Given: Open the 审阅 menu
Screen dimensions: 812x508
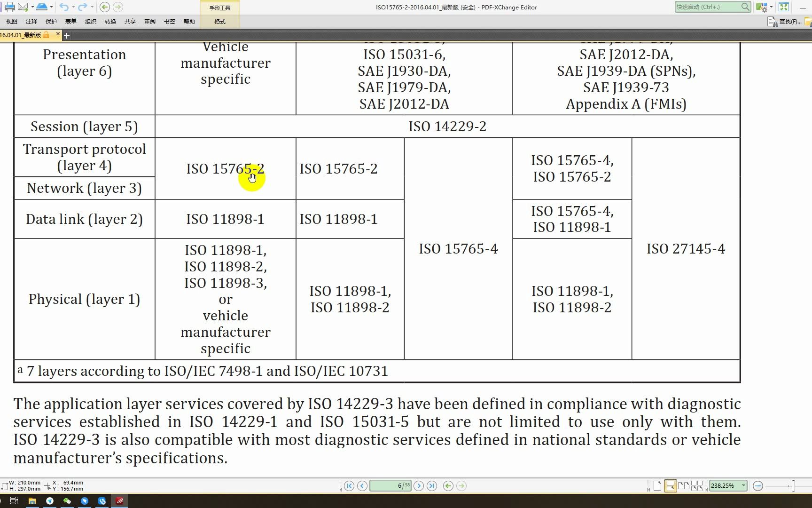Looking at the screenshot, I should 150,21.
